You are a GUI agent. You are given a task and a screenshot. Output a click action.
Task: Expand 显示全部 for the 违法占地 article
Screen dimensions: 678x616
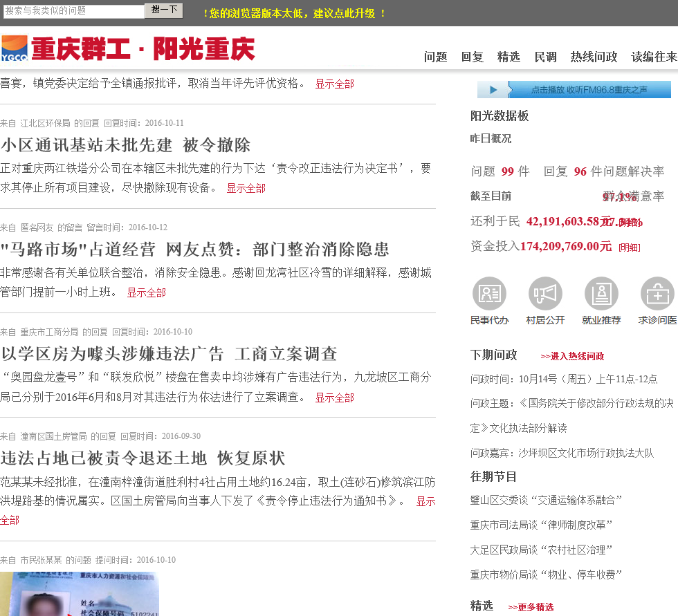(x=425, y=501)
